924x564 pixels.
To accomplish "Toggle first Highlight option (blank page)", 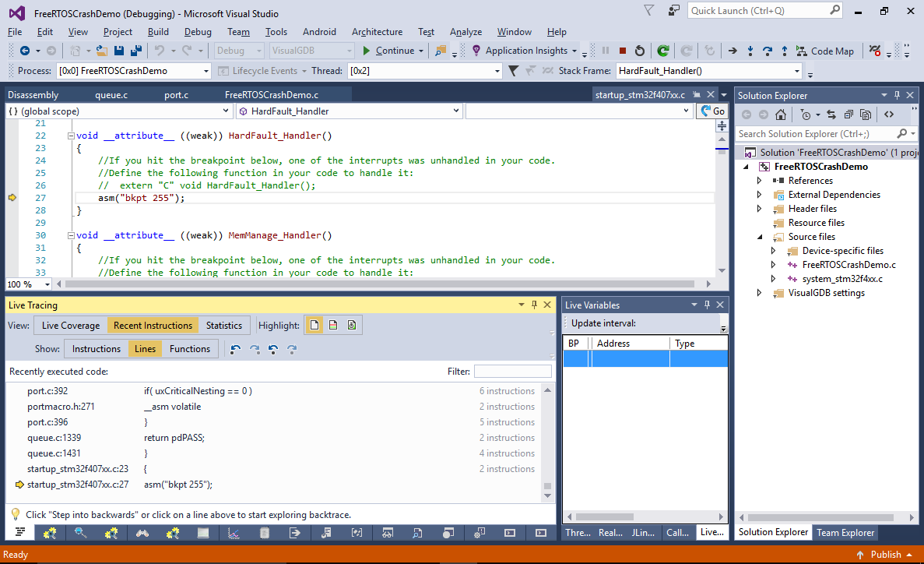I will coord(314,325).
